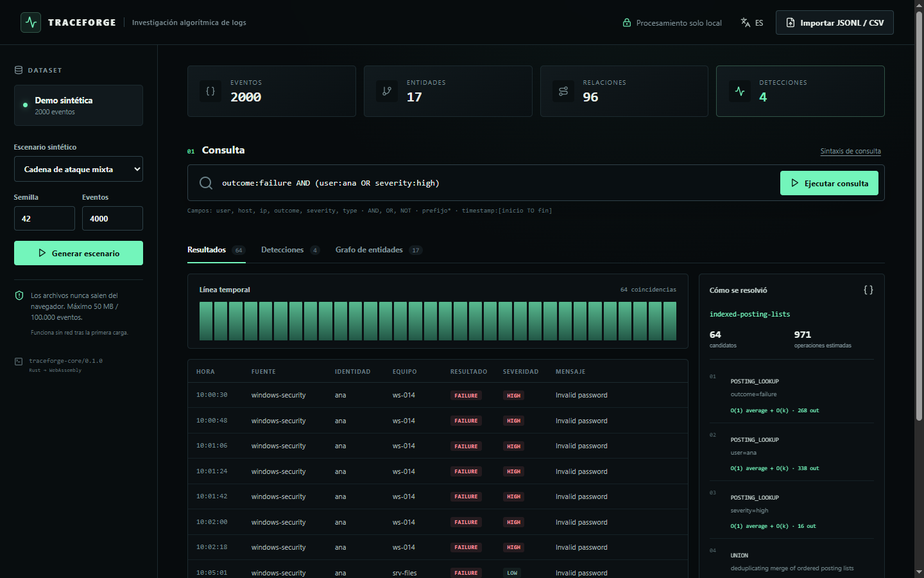Click the SEVERIDAD column header
The height and width of the screenshot is (578, 924).
(520, 372)
